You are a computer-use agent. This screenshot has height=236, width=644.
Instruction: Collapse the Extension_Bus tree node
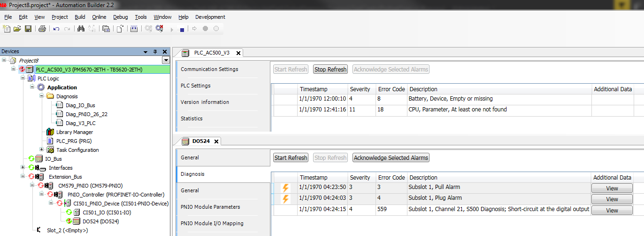point(23,177)
